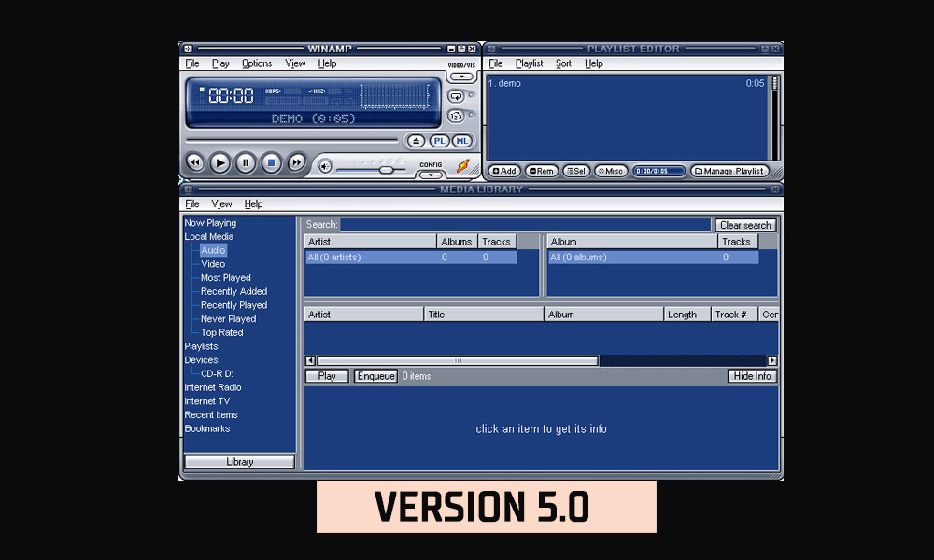Click the track list right scroll arrow
Viewport: 934px width, 560px height.
tap(772, 360)
